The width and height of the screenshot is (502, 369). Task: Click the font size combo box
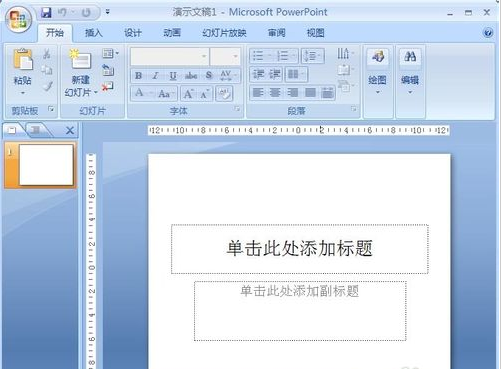[225, 56]
